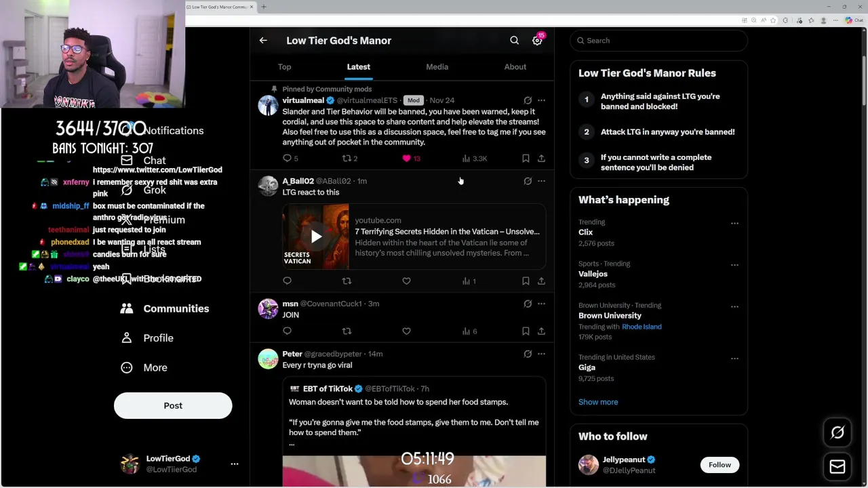
Task: Open more options on msn's post
Action: [541, 304]
